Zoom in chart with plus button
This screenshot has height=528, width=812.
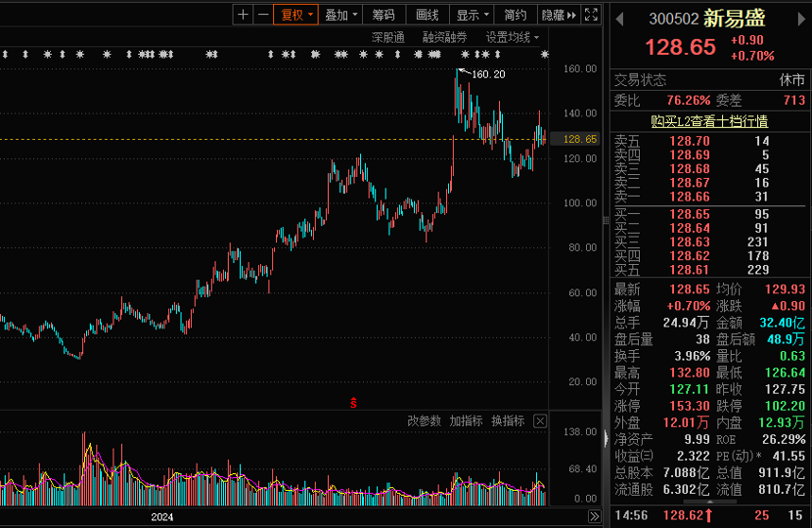(x=243, y=15)
